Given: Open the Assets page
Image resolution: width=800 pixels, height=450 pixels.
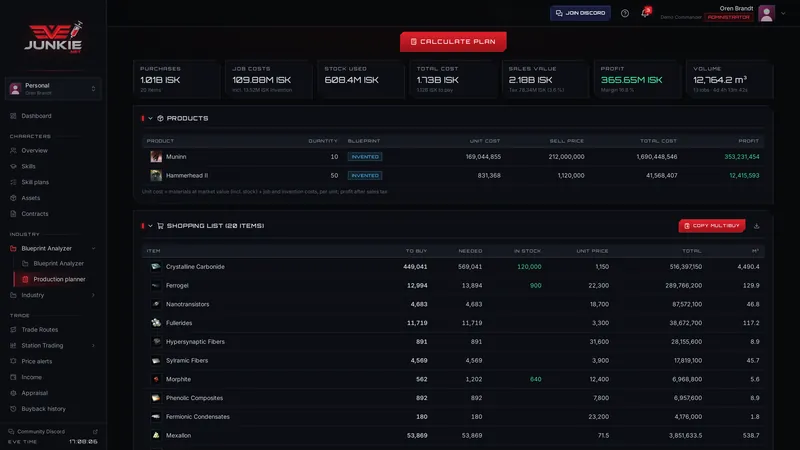Looking at the screenshot, I should click(30, 198).
